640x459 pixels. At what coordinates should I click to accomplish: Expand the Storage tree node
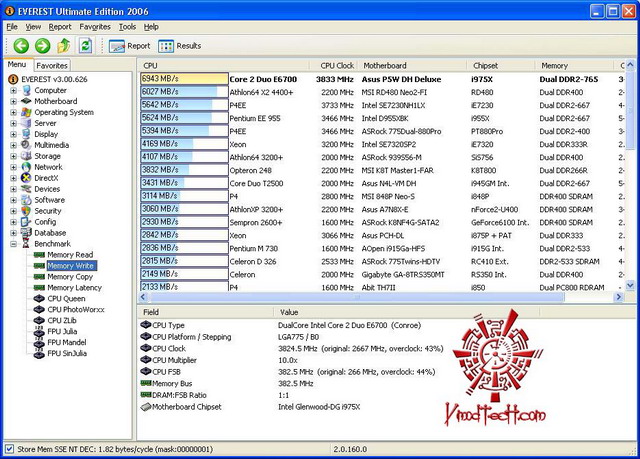pos(13,156)
